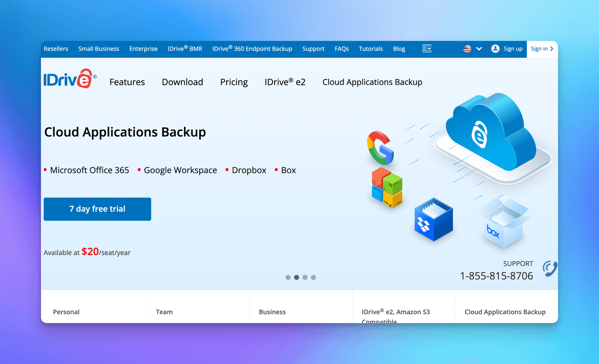This screenshot has height=364, width=599.
Task: Click the Dropbox bullet text
Action: click(x=249, y=170)
